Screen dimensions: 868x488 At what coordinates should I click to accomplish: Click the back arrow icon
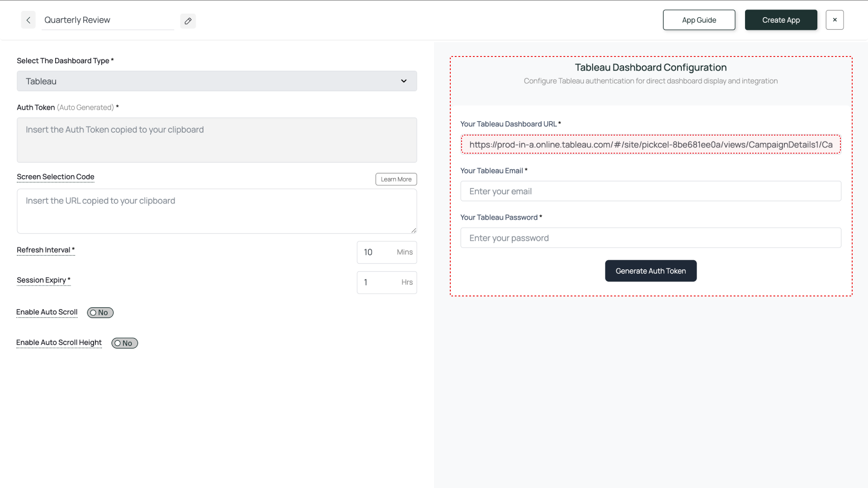[28, 20]
